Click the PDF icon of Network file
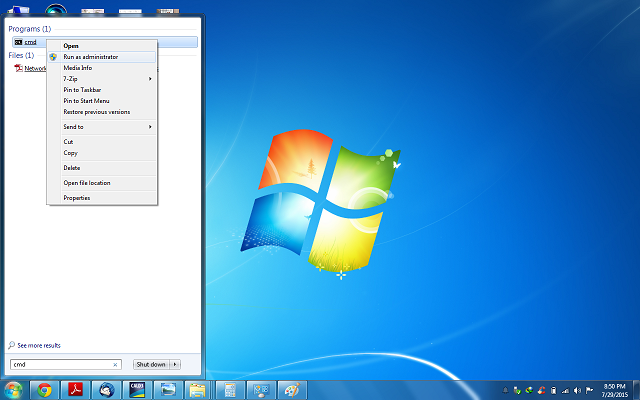The width and height of the screenshot is (640, 400). pos(18,68)
